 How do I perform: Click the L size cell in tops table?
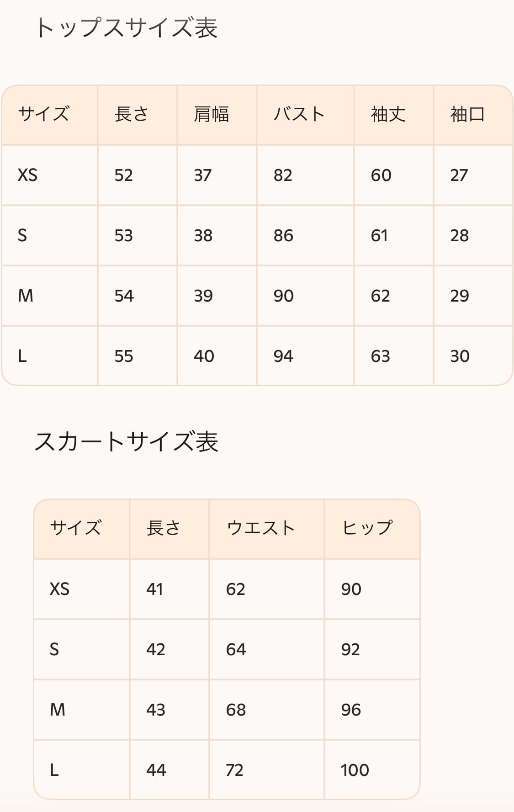click(x=22, y=356)
